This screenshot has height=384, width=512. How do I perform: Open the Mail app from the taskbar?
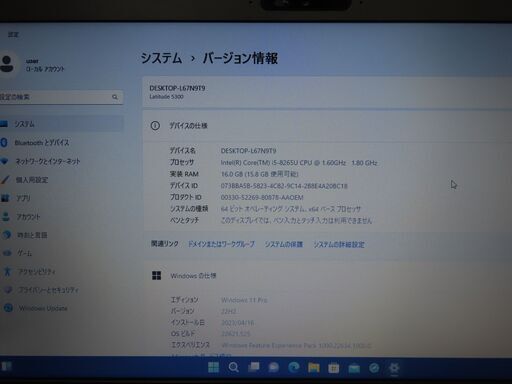(354, 368)
